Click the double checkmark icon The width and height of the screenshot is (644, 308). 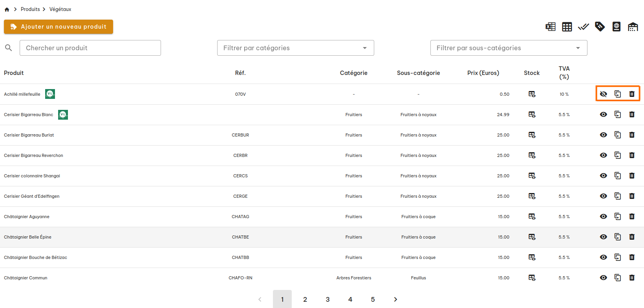point(584,27)
